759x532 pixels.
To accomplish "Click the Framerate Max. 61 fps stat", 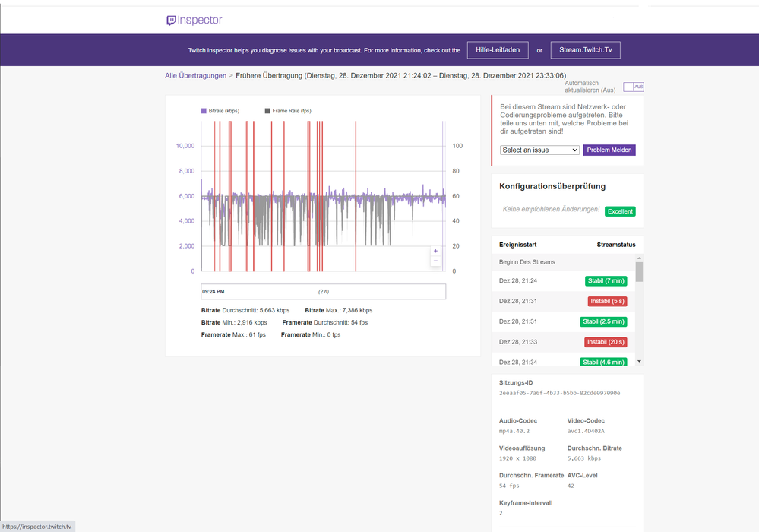I will click(233, 334).
